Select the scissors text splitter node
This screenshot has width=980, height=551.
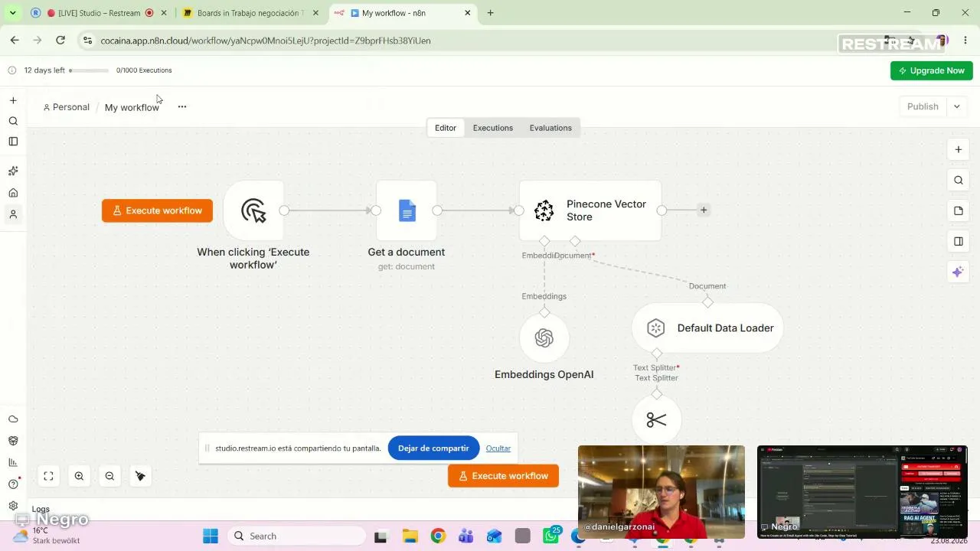click(x=657, y=420)
